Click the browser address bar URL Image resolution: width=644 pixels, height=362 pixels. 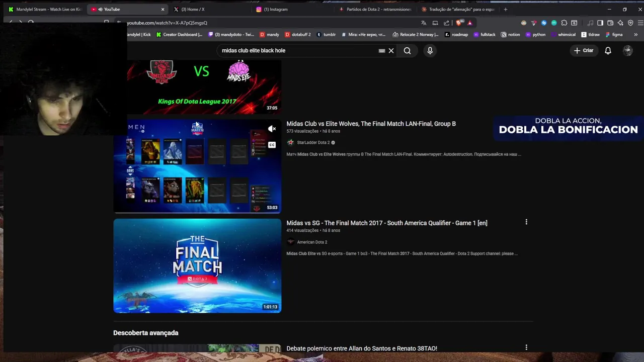tap(167, 23)
